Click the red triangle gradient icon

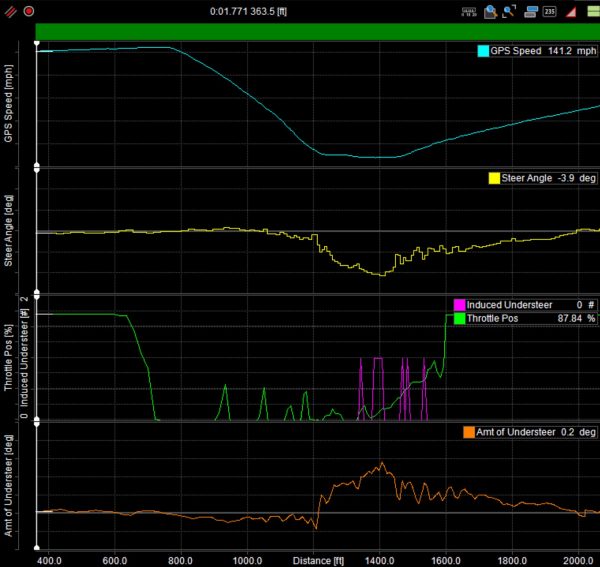coord(571,12)
